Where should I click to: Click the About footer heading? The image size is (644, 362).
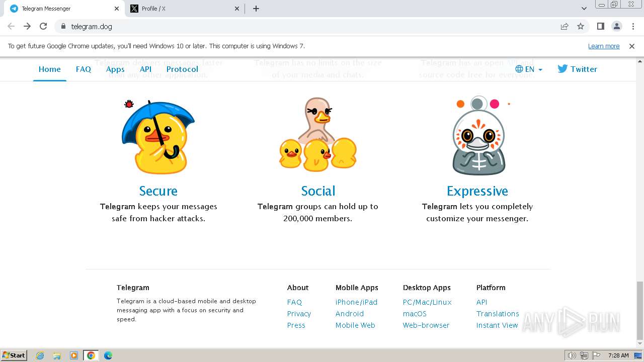tap(298, 288)
